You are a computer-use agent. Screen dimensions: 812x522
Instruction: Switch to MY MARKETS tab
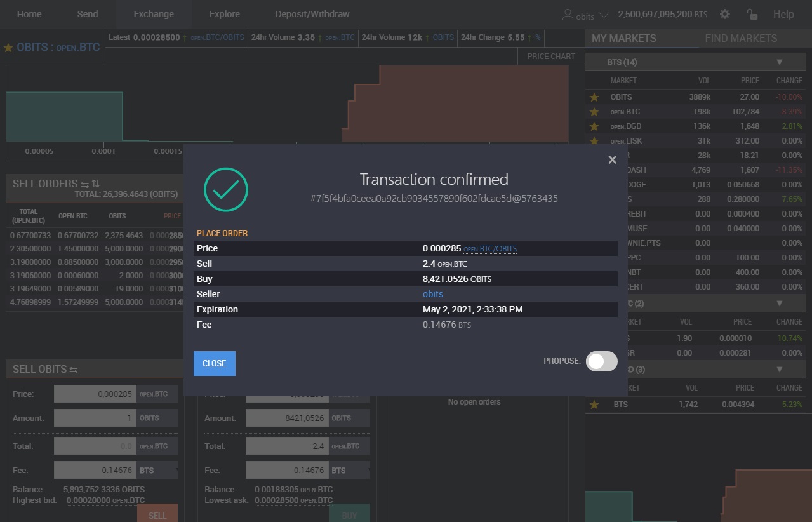(624, 38)
